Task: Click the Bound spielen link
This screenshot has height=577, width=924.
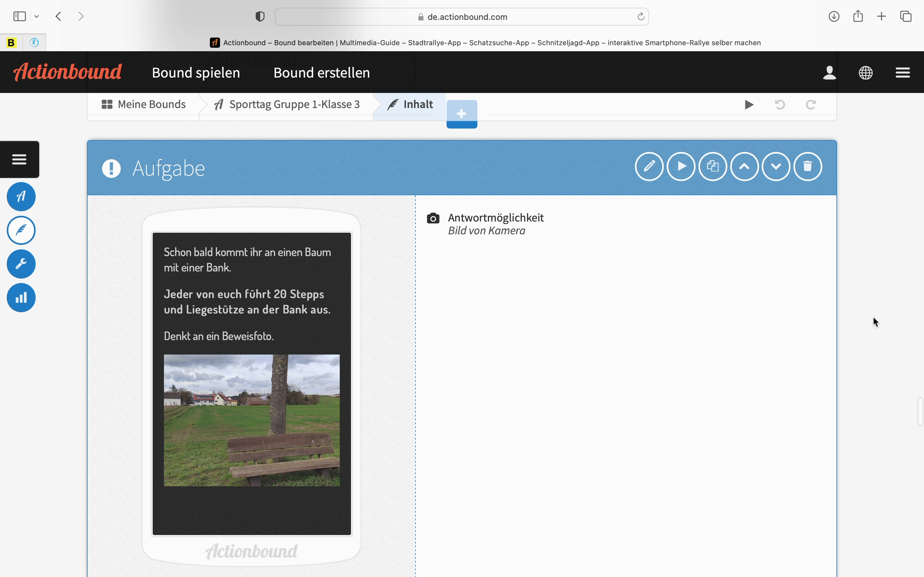Action: 196,72
